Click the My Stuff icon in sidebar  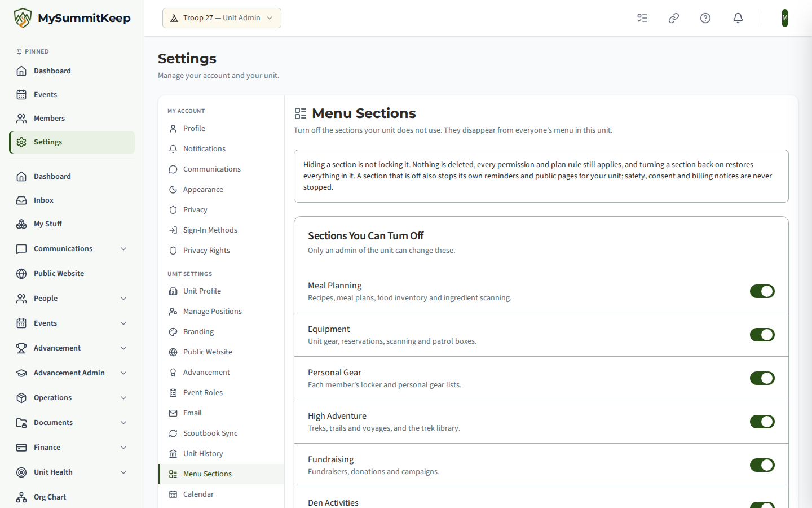[21, 224]
